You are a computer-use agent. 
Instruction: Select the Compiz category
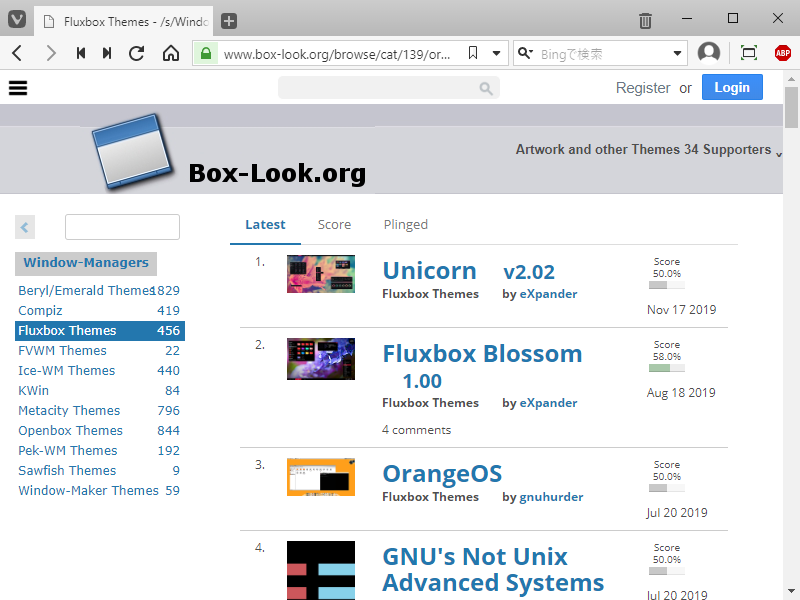tap(99, 310)
